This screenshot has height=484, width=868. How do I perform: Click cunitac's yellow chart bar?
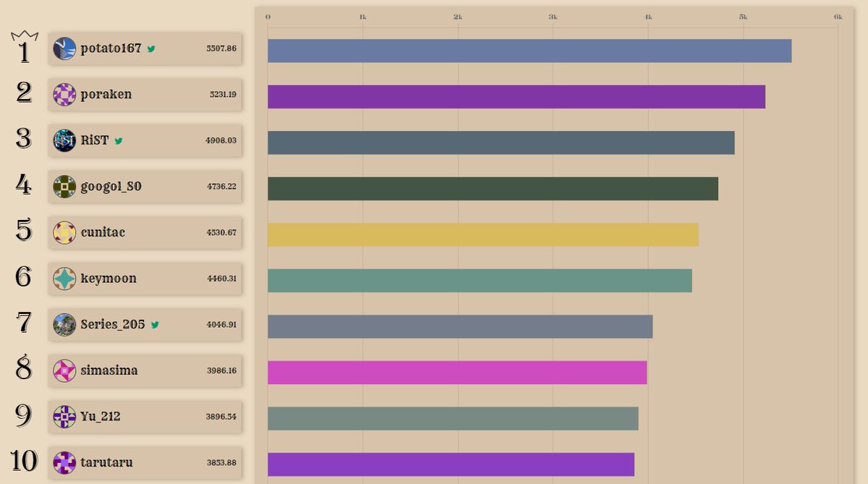pos(483,234)
